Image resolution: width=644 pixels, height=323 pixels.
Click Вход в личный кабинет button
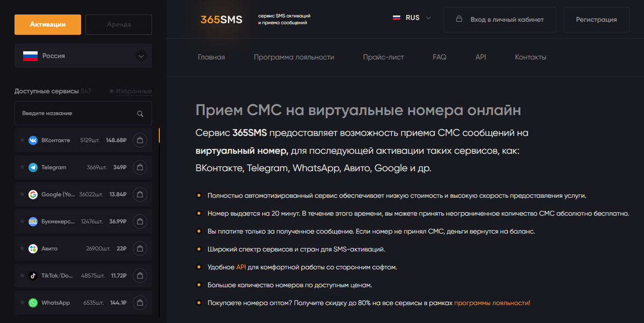pyautogui.click(x=500, y=19)
